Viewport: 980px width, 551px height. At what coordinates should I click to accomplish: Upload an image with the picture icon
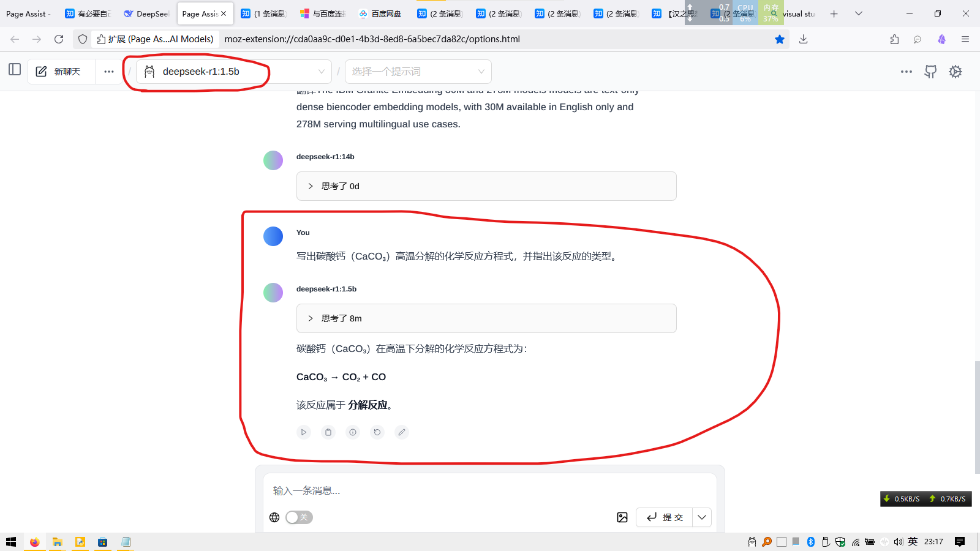click(x=622, y=517)
